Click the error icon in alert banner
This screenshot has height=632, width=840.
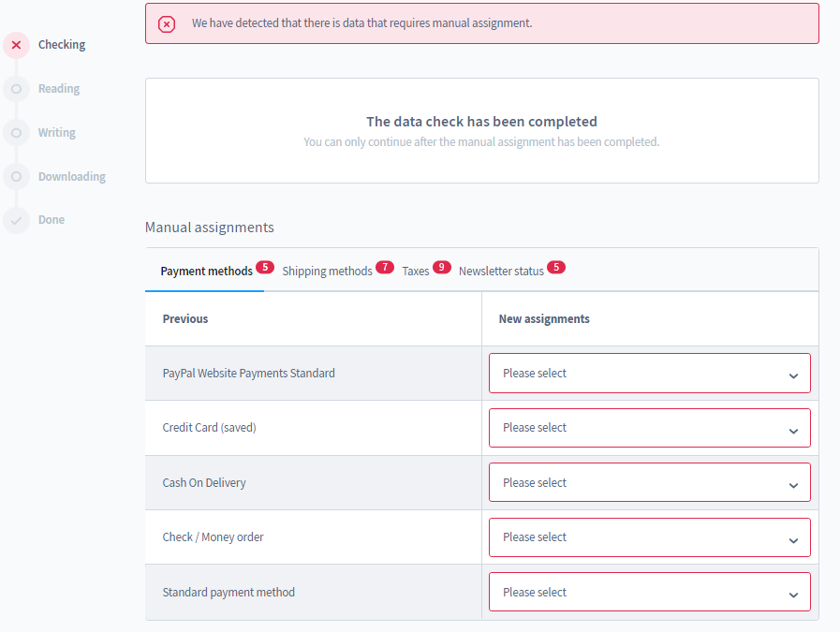coord(167,23)
